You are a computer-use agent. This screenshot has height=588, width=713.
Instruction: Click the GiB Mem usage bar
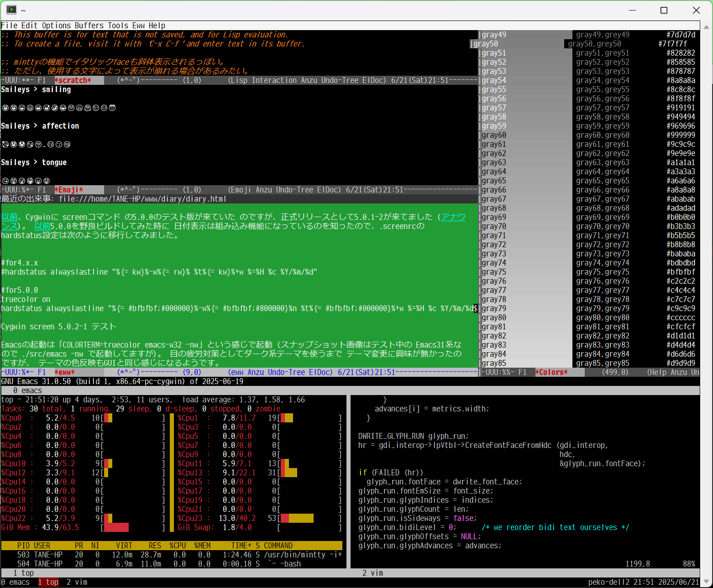(x=116, y=527)
